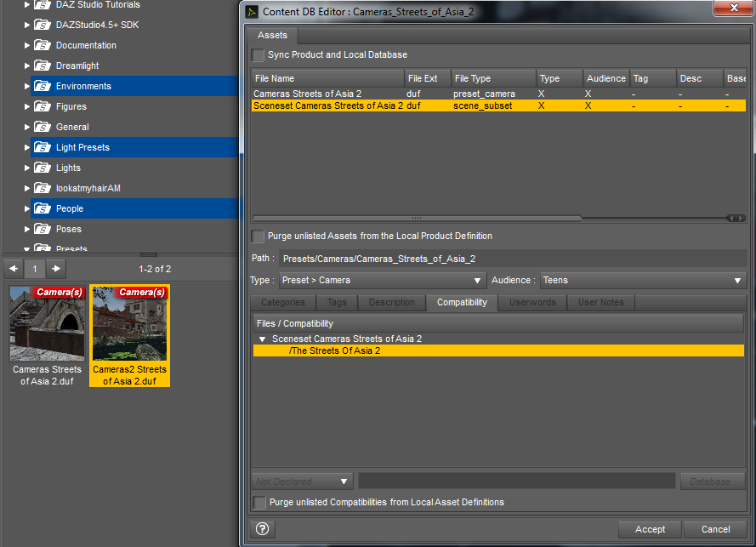Go to previous page arrow
This screenshot has width=756, height=547.
pos(14,269)
